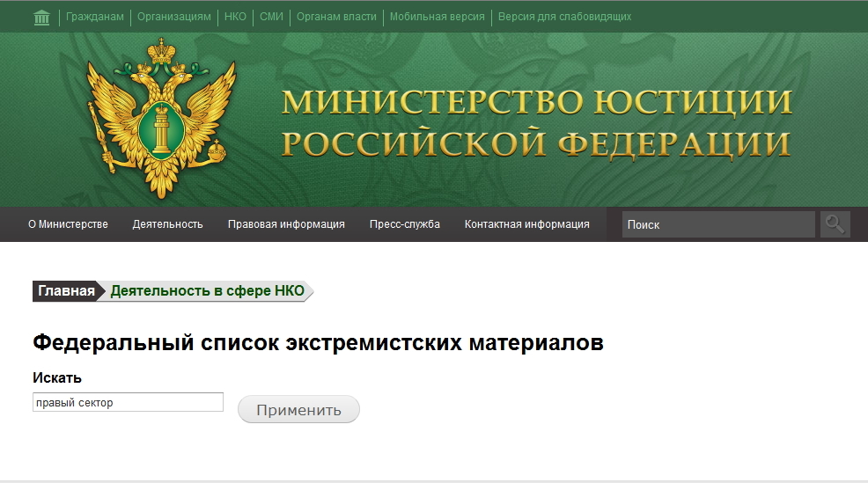Open Деятельность в сфере НКО breadcrumb

tap(208, 291)
